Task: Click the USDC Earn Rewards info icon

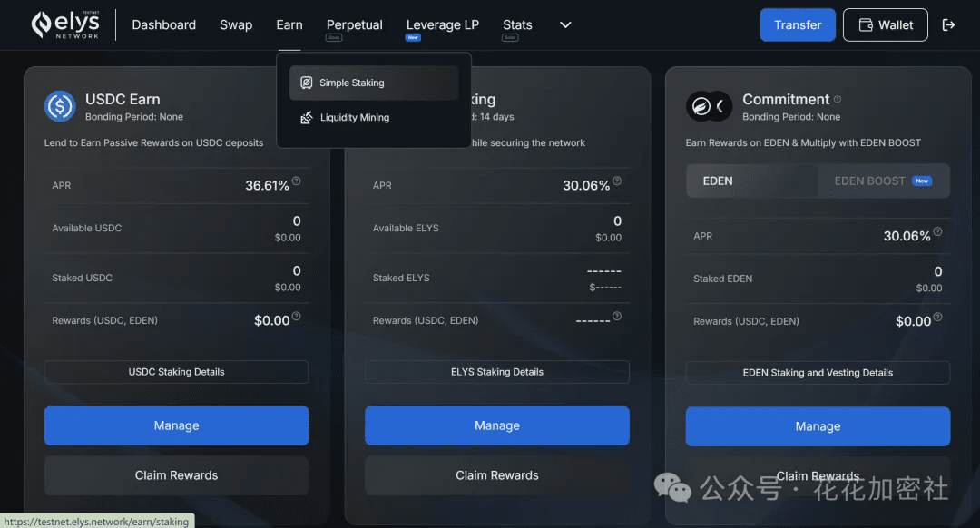Action: coord(296,316)
